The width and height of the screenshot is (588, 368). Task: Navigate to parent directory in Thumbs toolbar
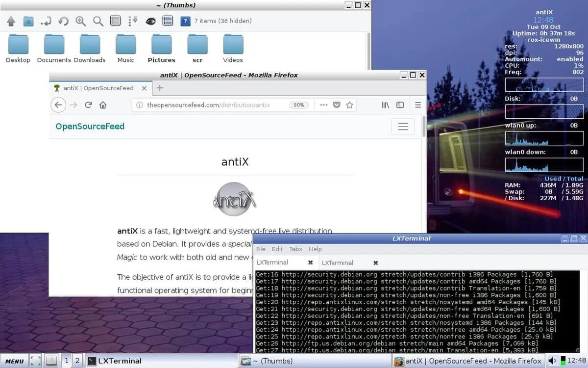click(11, 21)
